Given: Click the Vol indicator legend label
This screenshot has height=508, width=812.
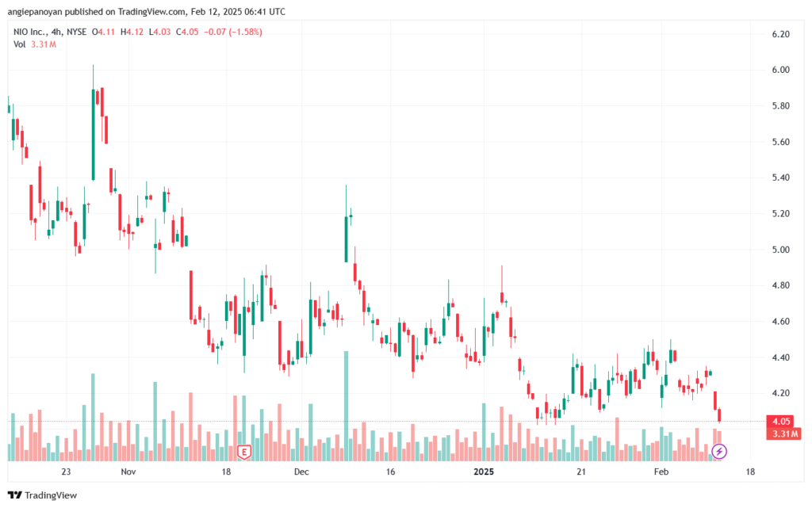Looking at the screenshot, I should (x=21, y=44).
